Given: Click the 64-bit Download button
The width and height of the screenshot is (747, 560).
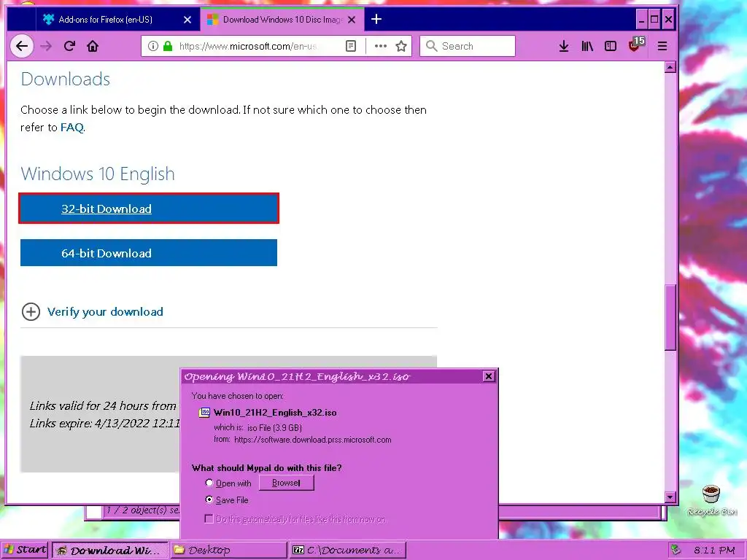Looking at the screenshot, I should [149, 253].
